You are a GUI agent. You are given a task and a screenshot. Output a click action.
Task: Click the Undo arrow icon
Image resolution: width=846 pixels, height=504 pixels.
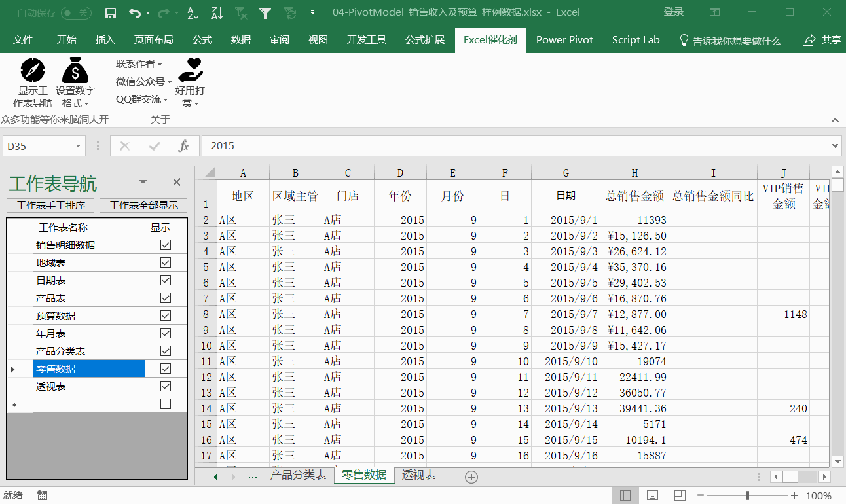[135, 12]
